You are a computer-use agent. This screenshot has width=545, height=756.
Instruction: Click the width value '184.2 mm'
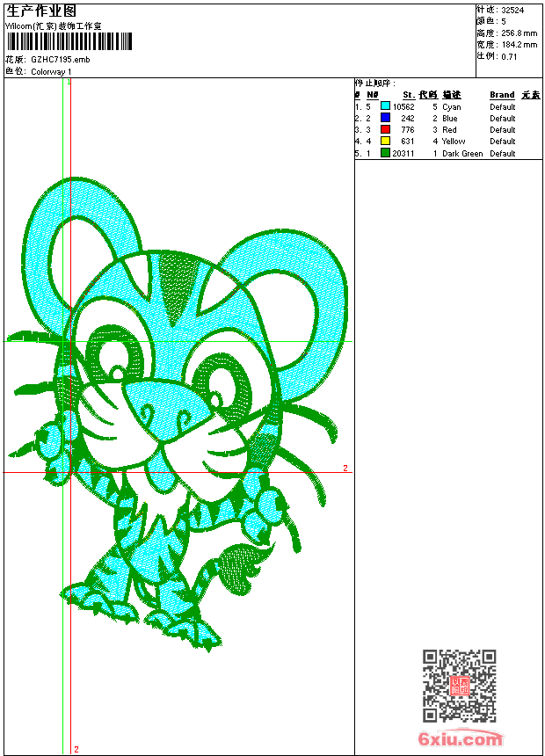(x=519, y=45)
